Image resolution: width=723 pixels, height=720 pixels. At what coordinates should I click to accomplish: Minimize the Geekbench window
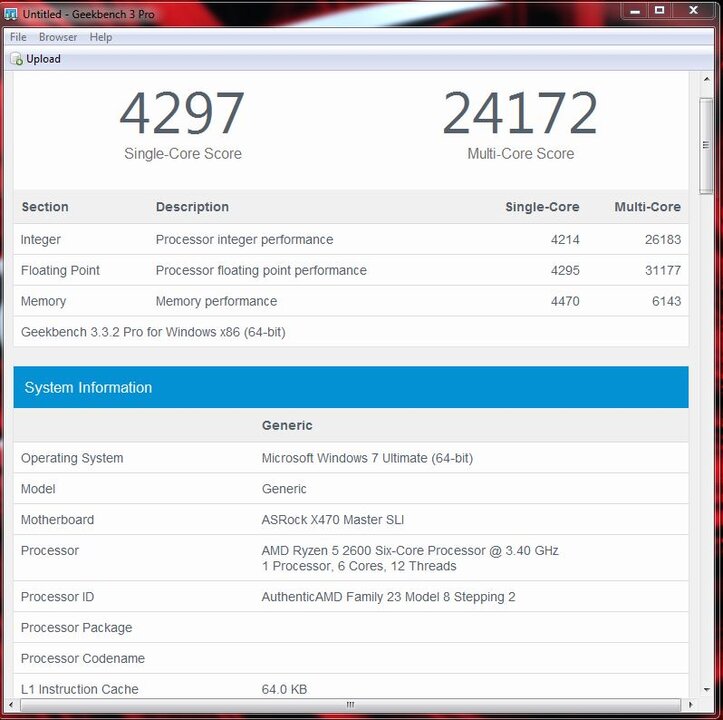tap(635, 11)
